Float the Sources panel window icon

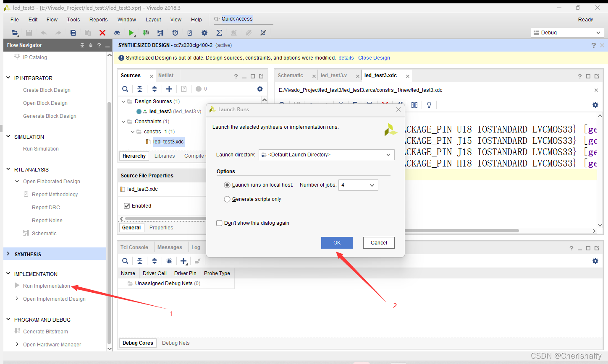tap(261, 76)
